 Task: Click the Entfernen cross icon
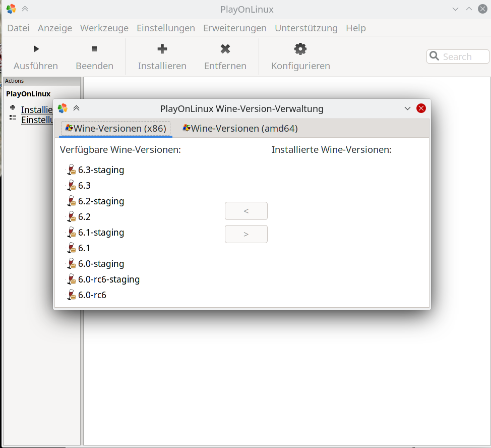pos(225,49)
